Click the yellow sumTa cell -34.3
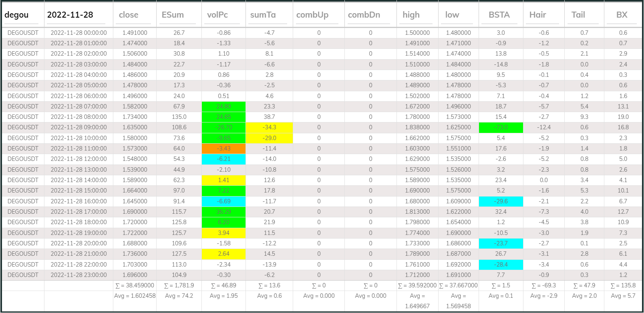 click(269, 127)
